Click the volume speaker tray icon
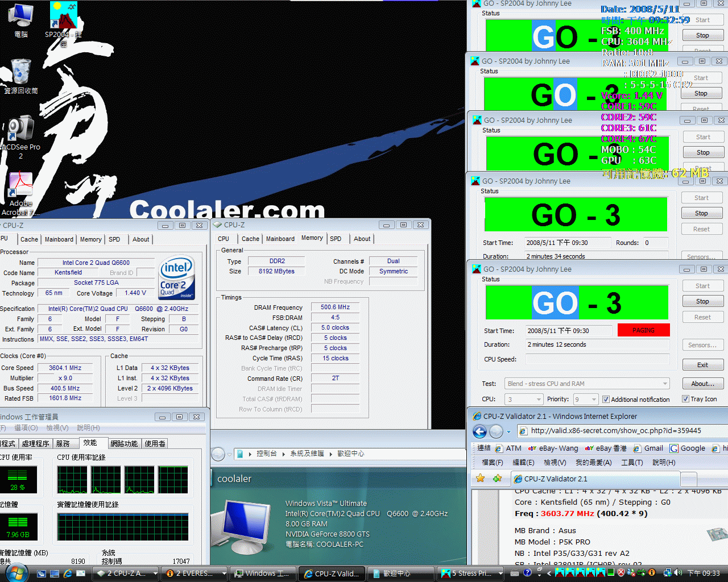This screenshot has width=728, height=582. tap(679, 573)
